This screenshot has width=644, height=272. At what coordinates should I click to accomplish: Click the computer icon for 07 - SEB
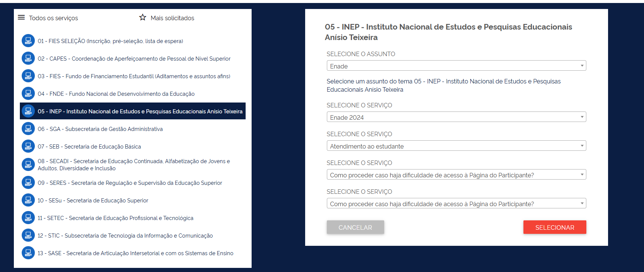[28, 146]
